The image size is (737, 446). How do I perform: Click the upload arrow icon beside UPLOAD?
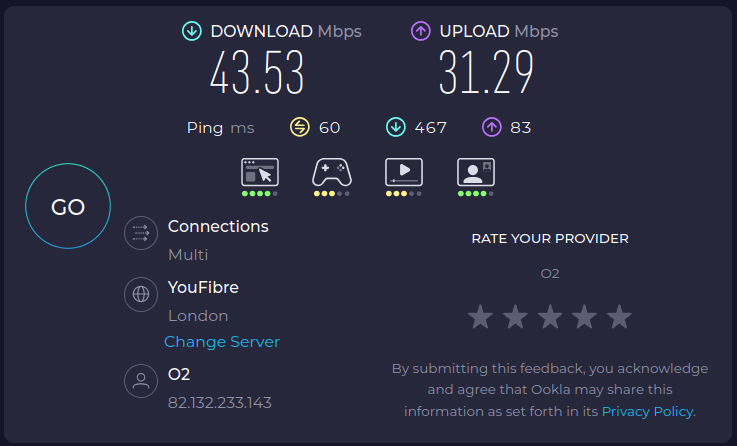[x=421, y=31]
